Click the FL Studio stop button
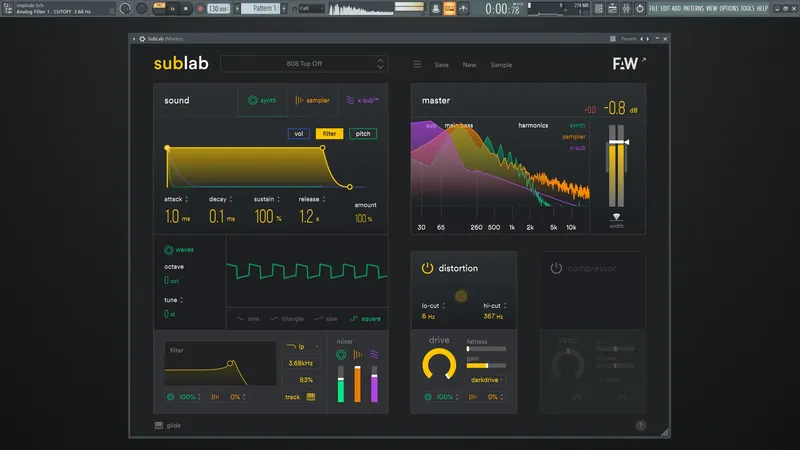Screen dimensions: 800x450 pyautogui.click(x=186, y=9)
